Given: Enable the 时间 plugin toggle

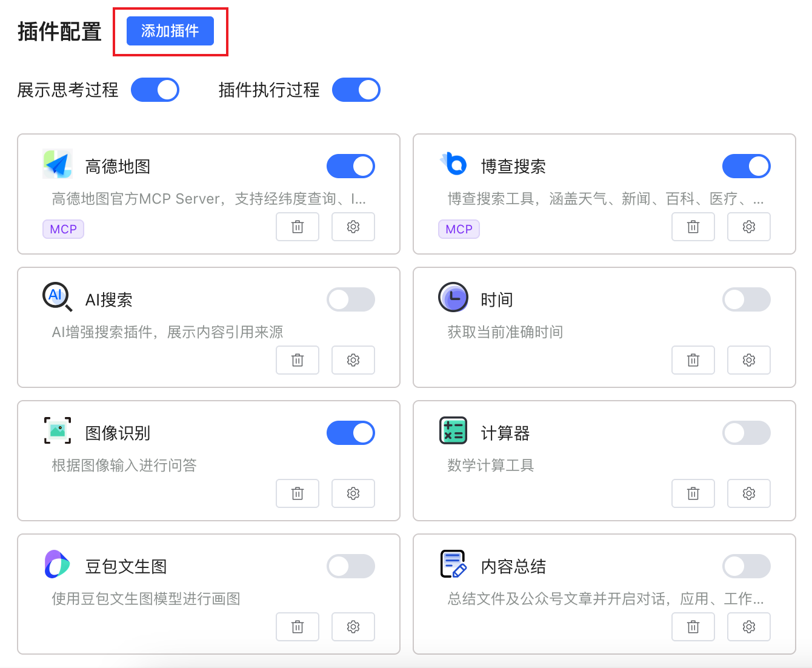Looking at the screenshot, I should (747, 299).
